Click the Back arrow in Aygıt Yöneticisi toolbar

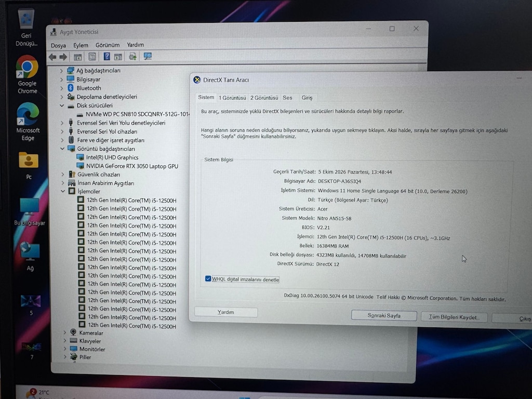click(x=52, y=57)
